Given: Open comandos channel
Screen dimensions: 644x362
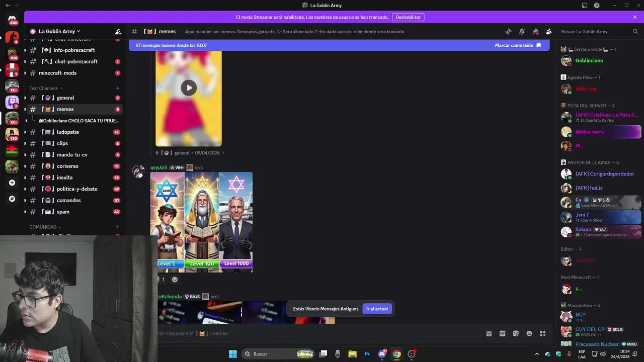Looking at the screenshot, I should click(74, 200).
